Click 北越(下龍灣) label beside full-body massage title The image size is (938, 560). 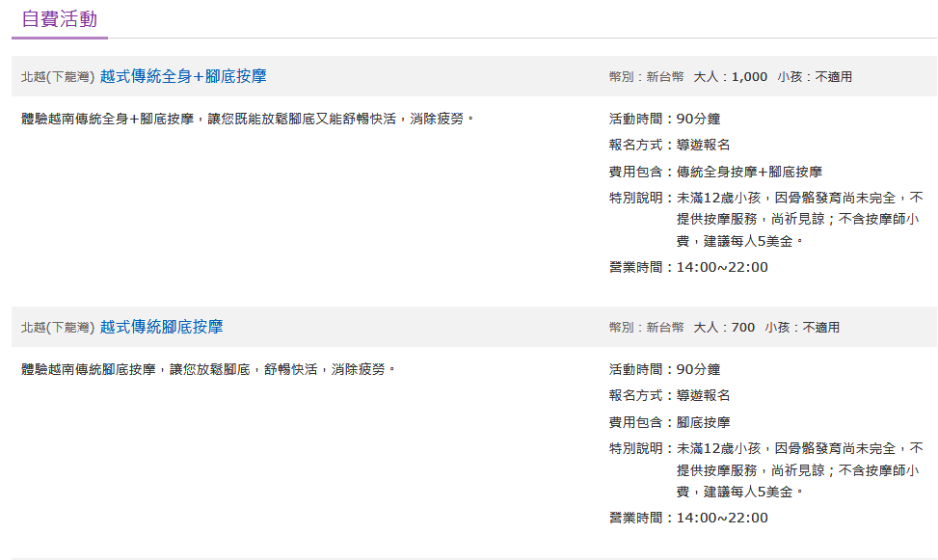click(x=57, y=77)
